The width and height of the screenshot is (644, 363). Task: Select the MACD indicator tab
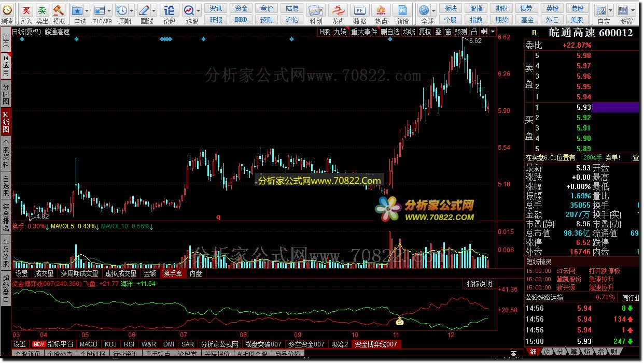click(x=89, y=344)
